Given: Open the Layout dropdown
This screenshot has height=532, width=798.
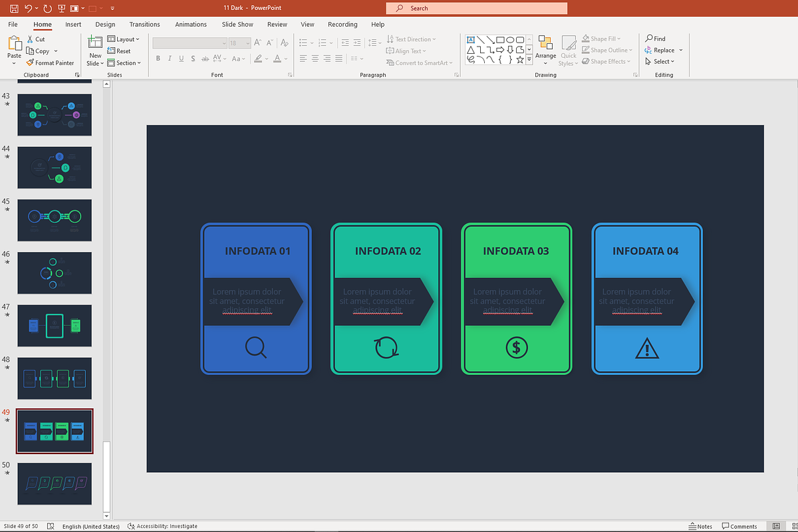Looking at the screenshot, I should point(124,39).
